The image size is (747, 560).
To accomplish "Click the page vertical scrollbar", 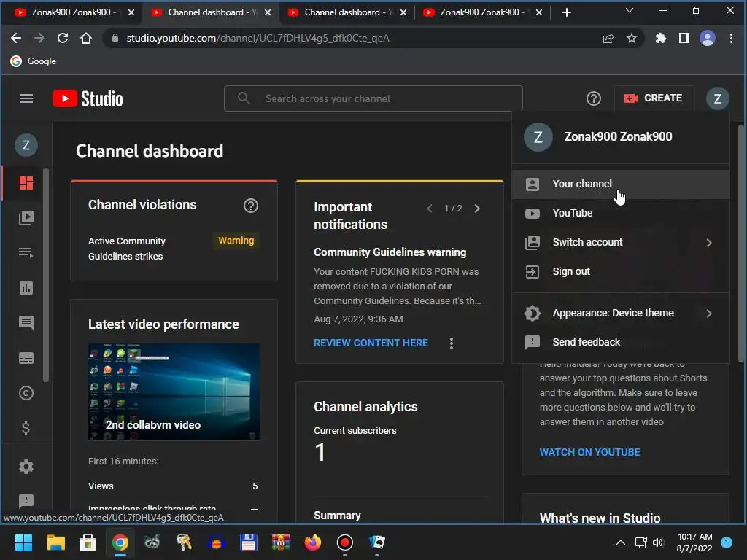I will pos(741,244).
